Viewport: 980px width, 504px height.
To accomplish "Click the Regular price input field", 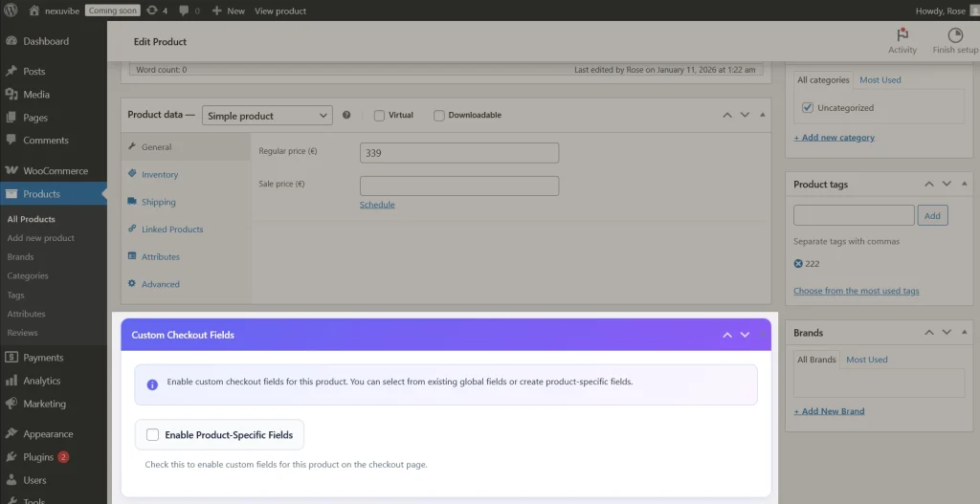I will coord(459,153).
